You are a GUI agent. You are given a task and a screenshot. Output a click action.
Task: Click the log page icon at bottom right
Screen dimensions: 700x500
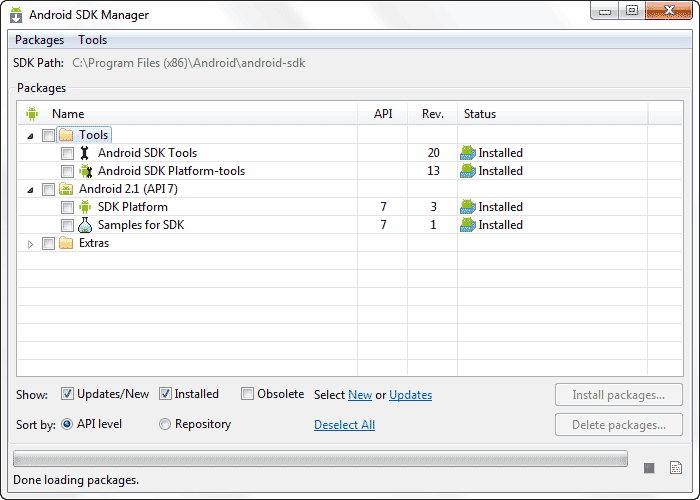676,467
